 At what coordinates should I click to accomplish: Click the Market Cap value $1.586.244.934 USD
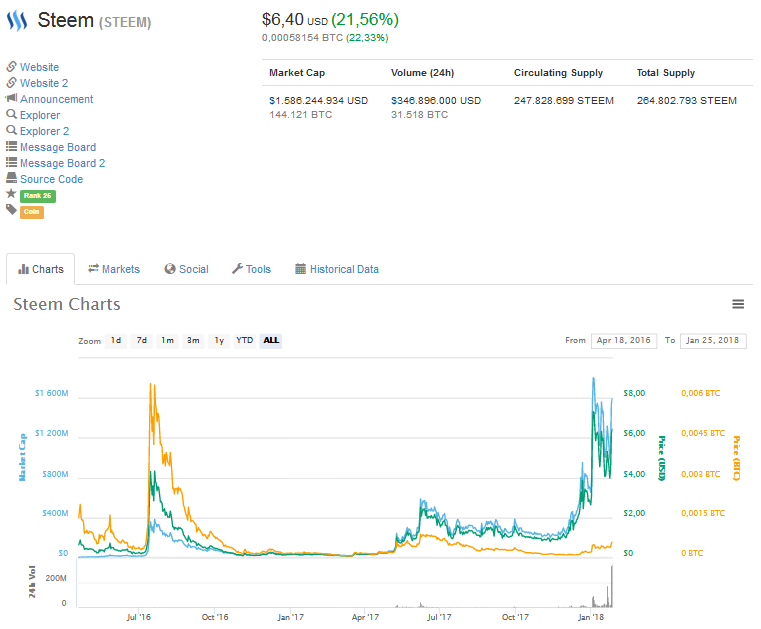pos(318,100)
